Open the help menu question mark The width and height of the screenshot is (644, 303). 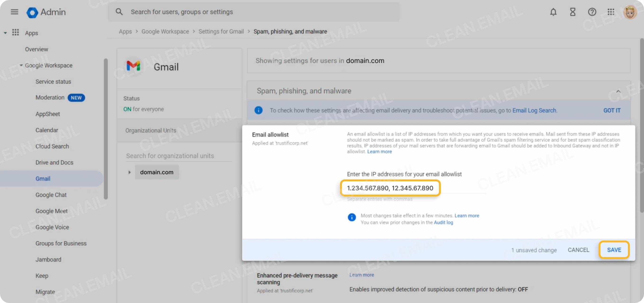(x=592, y=12)
